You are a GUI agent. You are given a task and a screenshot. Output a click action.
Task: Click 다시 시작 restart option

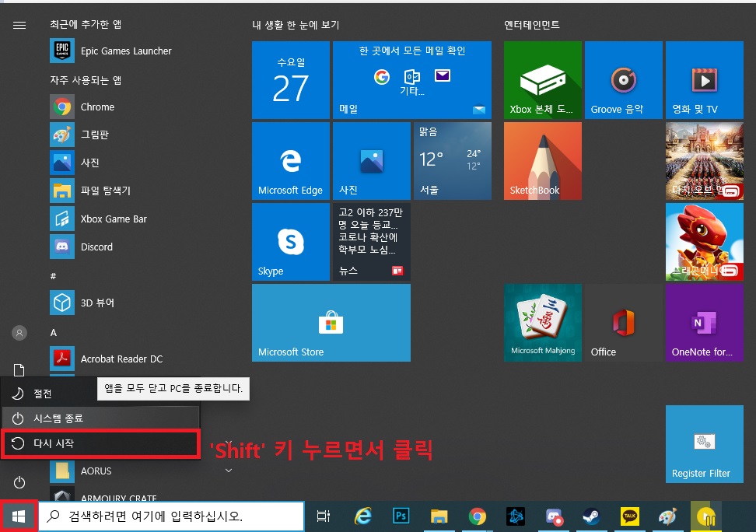(x=100, y=443)
